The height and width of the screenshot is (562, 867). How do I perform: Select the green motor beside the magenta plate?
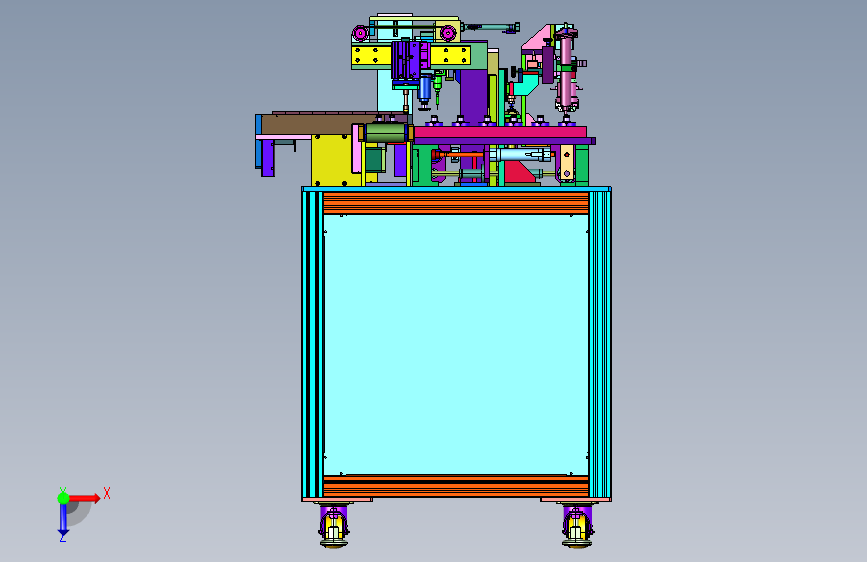(385, 133)
